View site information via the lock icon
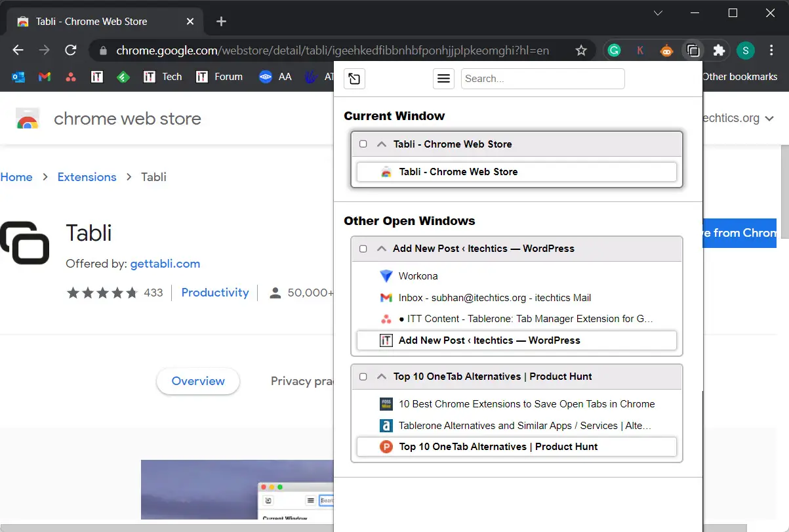Viewport: 789px width, 532px height. coord(102,51)
